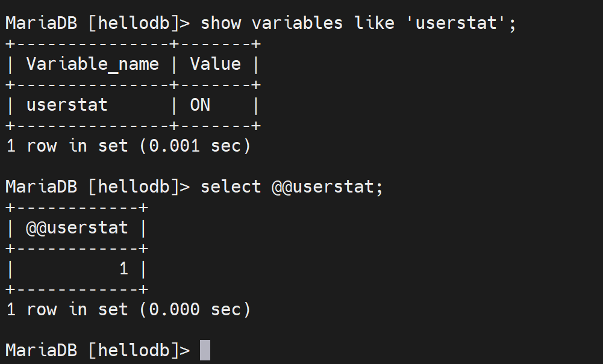
Task: Click the Value column header
Action: tap(215, 64)
